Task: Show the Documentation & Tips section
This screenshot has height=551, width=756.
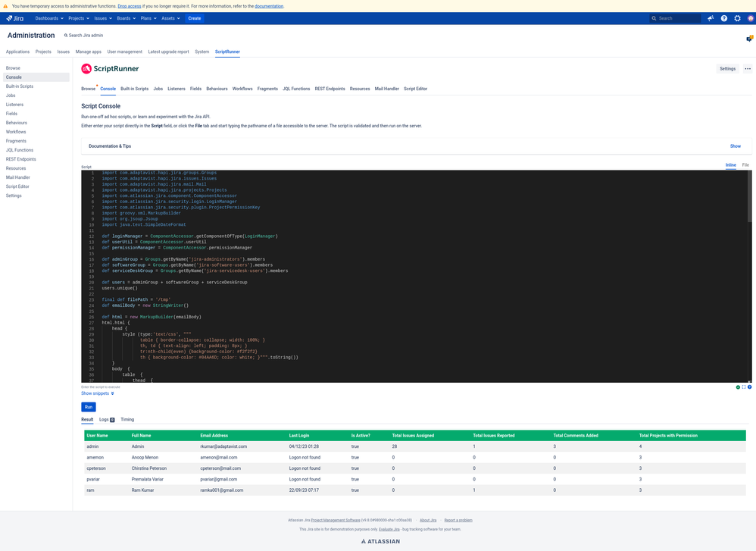Action: [736, 146]
